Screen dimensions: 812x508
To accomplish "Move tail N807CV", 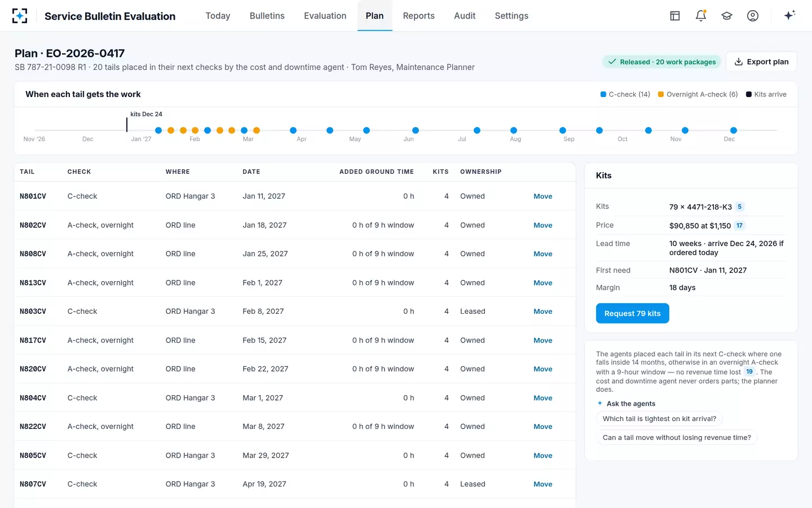I will (x=543, y=484).
